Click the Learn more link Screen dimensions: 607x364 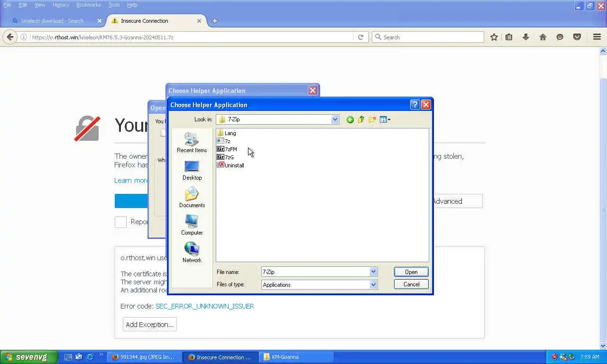(131, 180)
